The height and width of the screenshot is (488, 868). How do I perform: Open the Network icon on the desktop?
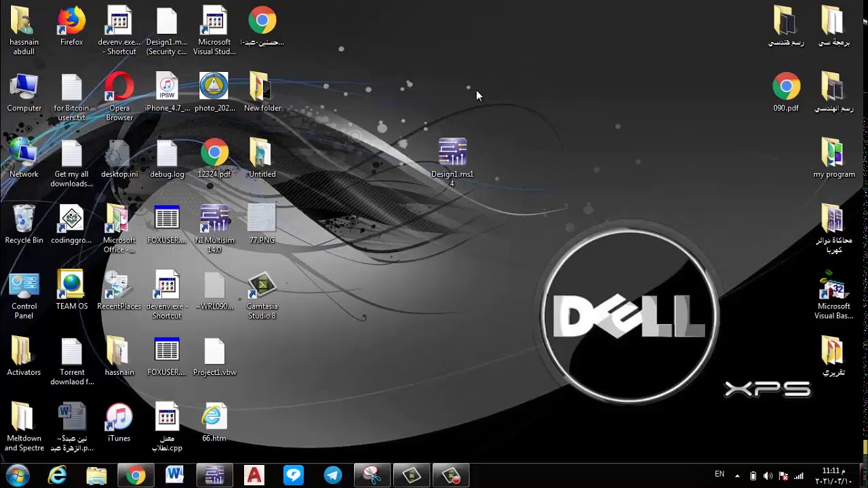click(x=24, y=159)
